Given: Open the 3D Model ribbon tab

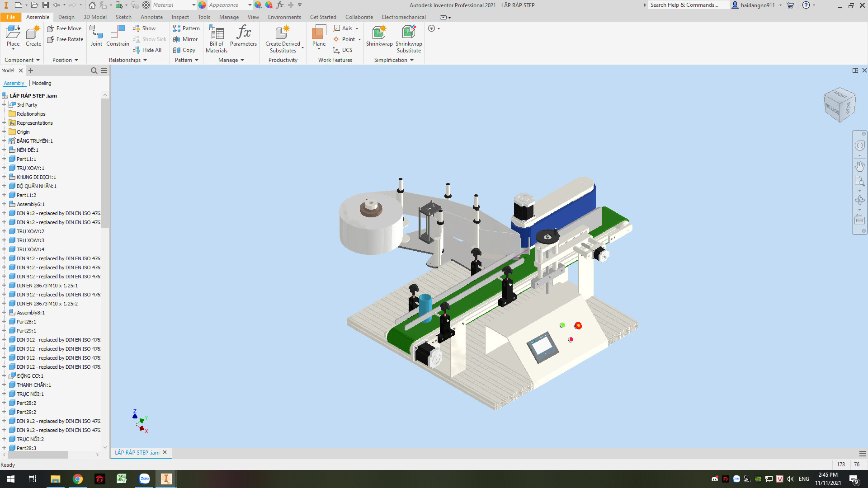Looking at the screenshot, I should (95, 17).
